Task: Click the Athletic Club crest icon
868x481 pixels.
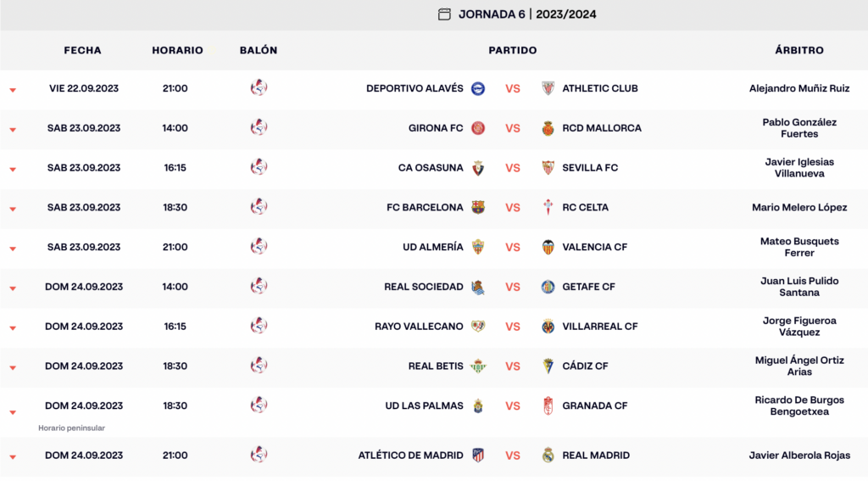Action: click(x=548, y=88)
